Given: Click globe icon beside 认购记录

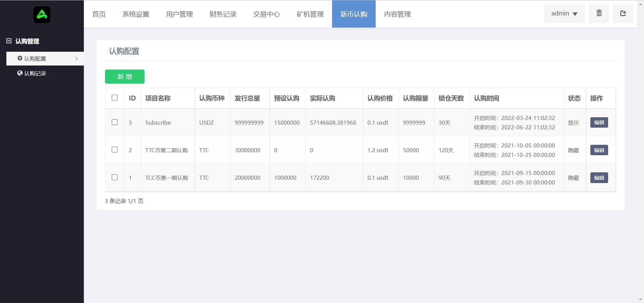Looking at the screenshot, I should pyautogui.click(x=20, y=73).
